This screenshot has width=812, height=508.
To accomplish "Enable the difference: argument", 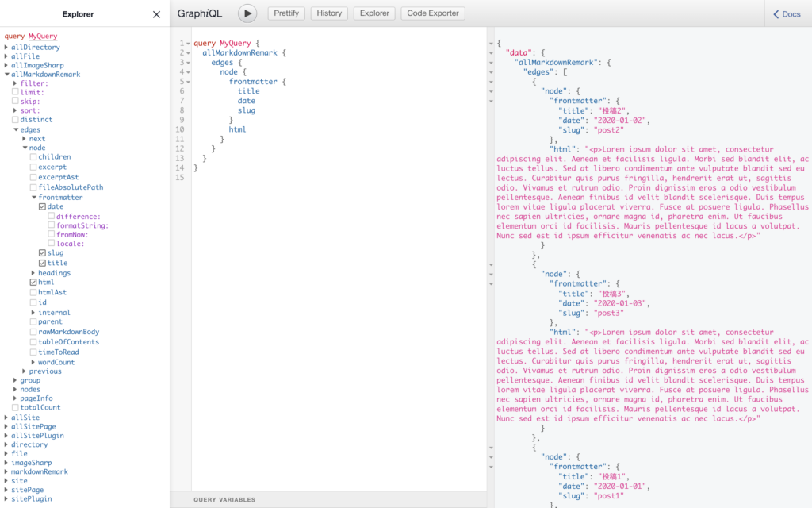I will click(x=52, y=216).
